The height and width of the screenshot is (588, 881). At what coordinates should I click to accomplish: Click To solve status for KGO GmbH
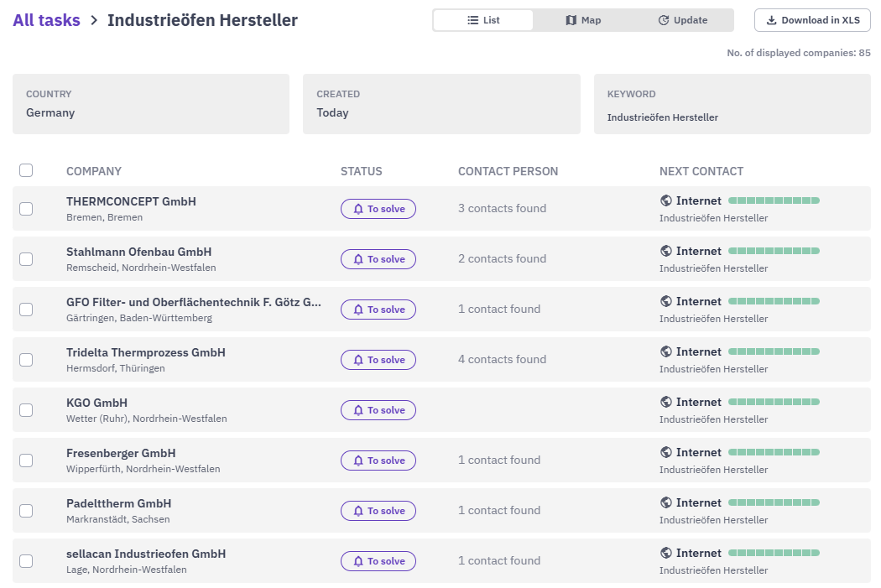(x=378, y=410)
